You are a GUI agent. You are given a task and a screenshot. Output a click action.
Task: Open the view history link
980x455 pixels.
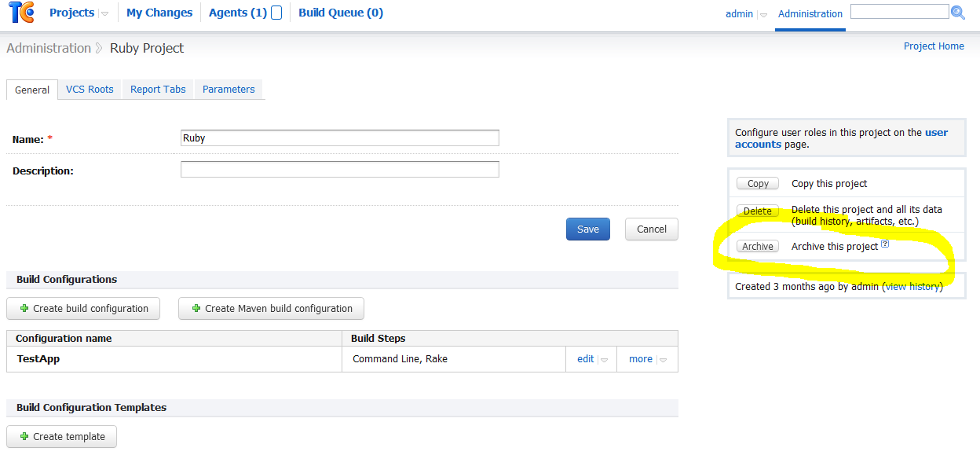click(x=912, y=287)
